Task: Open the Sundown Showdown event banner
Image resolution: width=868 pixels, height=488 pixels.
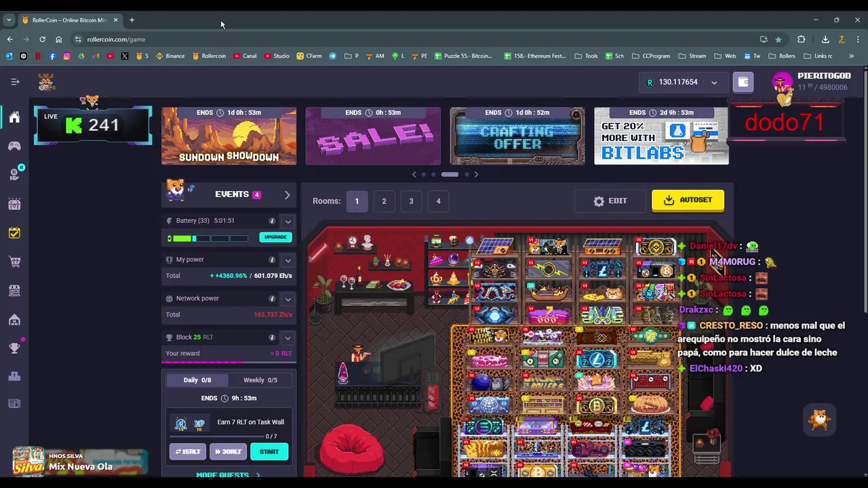Action: [x=229, y=136]
